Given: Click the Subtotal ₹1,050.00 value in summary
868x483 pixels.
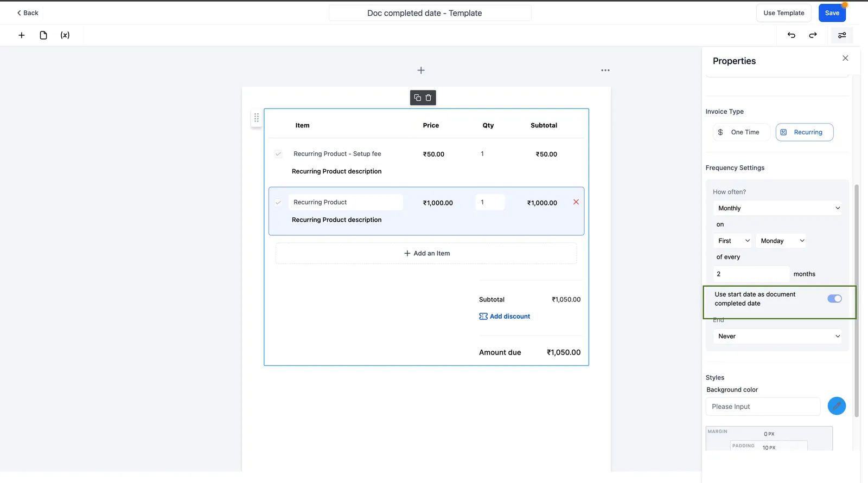Looking at the screenshot, I should coord(566,300).
